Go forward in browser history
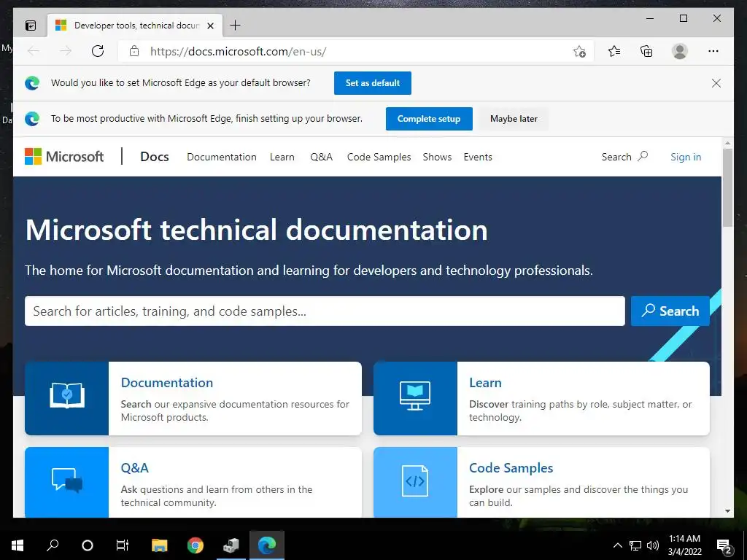 (x=65, y=51)
